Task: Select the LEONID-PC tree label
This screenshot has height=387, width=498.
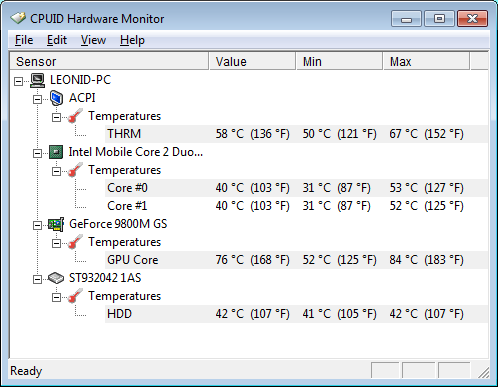Action: (x=80, y=80)
